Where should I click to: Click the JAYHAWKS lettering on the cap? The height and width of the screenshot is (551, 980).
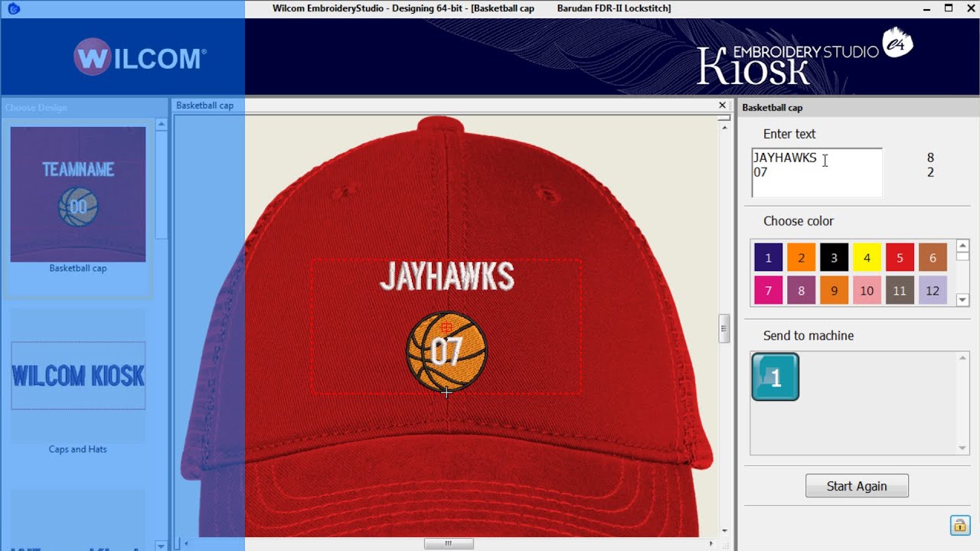click(x=447, y=277)
